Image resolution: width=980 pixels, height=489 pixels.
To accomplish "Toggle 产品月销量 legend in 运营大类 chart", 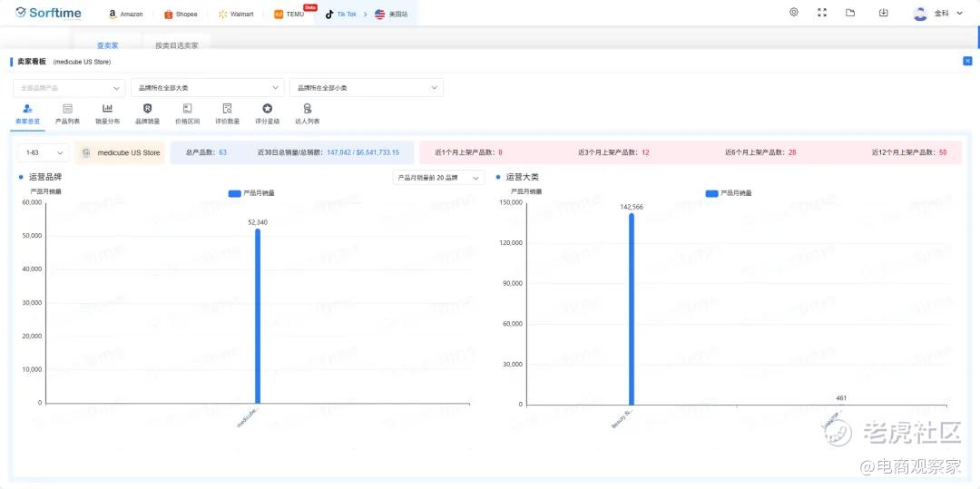I will tap(729, 193).
